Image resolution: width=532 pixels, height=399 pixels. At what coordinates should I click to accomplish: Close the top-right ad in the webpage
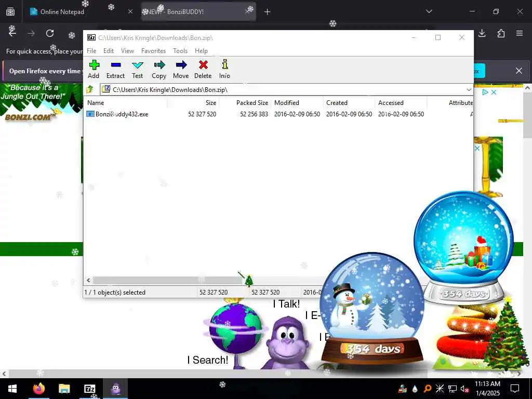(x=494, y=92)
